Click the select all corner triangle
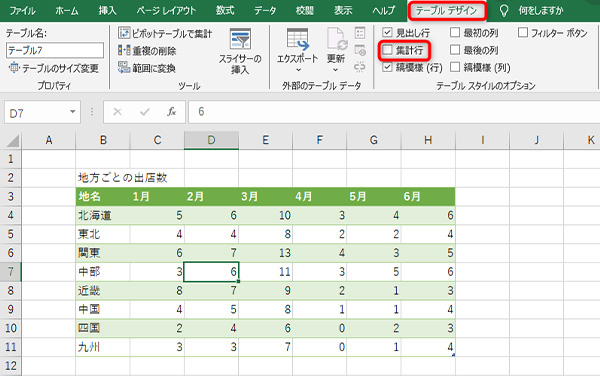The image size is (600, 376). point(13,141)
